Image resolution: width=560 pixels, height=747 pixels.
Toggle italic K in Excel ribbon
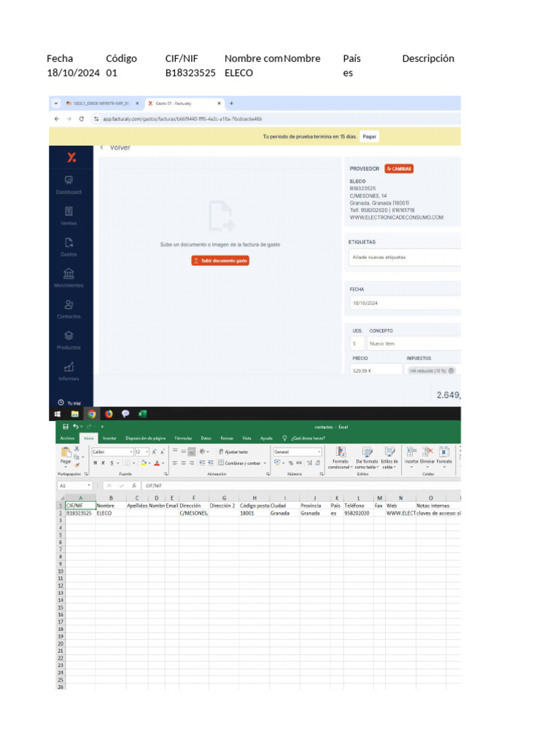104,463
